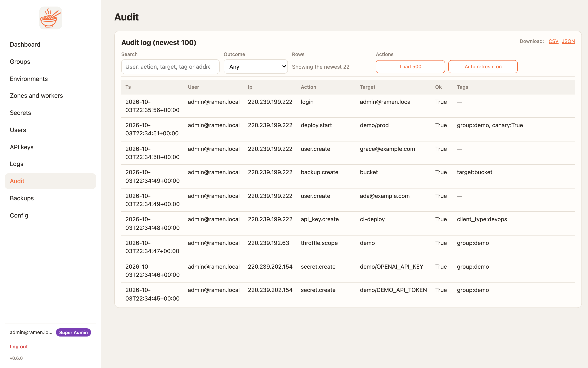Click the backup.create action cell

click(319, 172)
